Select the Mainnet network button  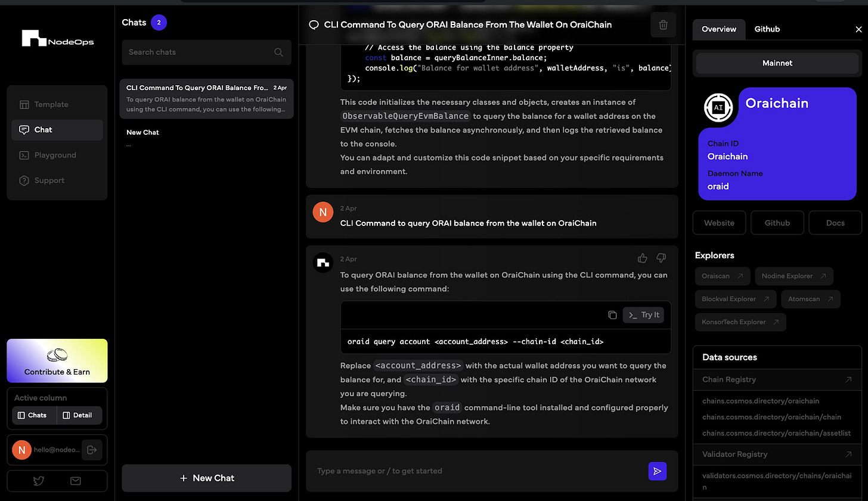click(777, 63)
